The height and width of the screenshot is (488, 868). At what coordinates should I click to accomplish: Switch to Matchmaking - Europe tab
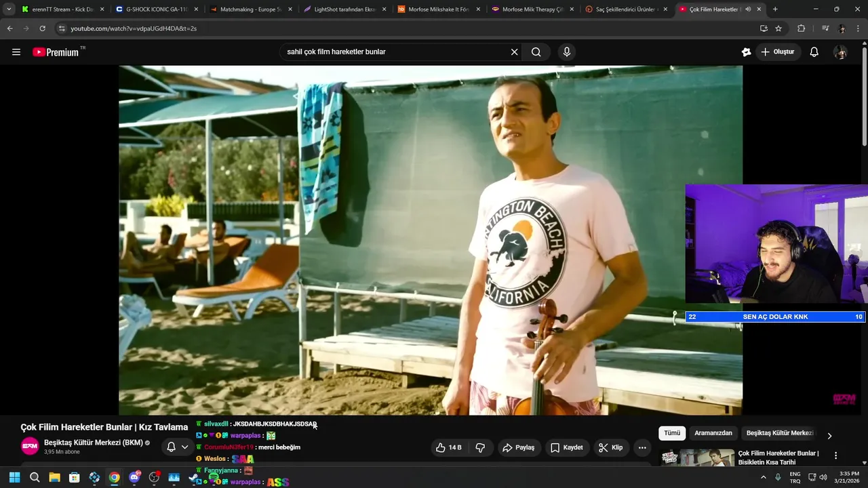tap(250, 9)
